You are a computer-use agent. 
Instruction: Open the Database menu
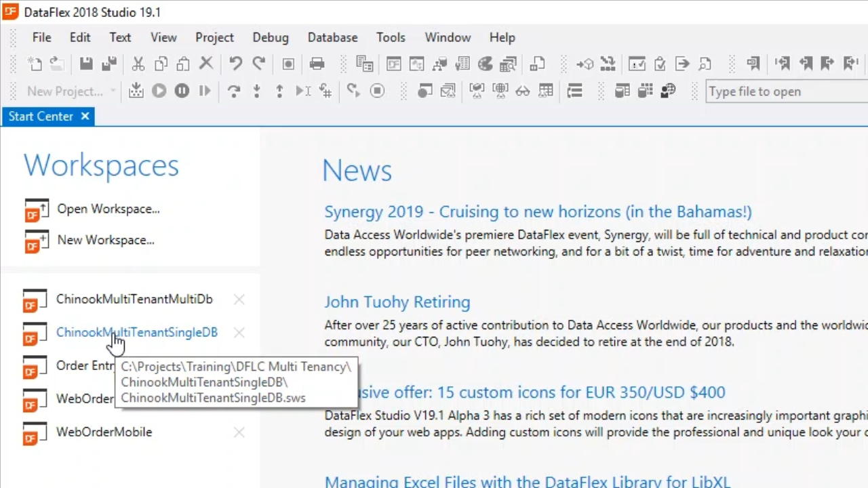[x=332, y=37]
